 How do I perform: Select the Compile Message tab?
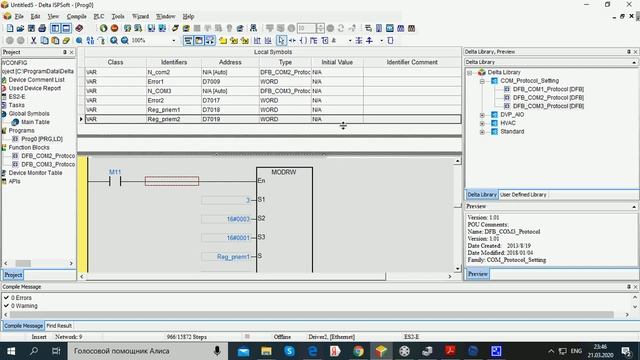click(x=23, y=326)
